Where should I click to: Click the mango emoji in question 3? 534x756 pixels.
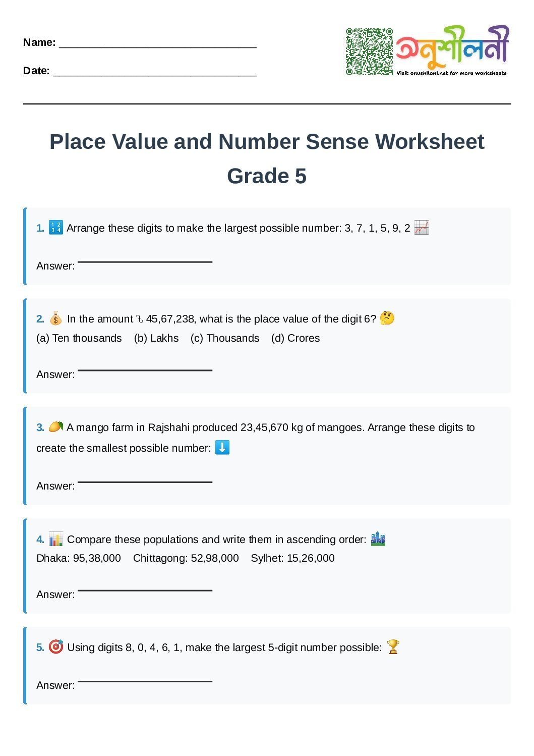click(x=55, y=427)
